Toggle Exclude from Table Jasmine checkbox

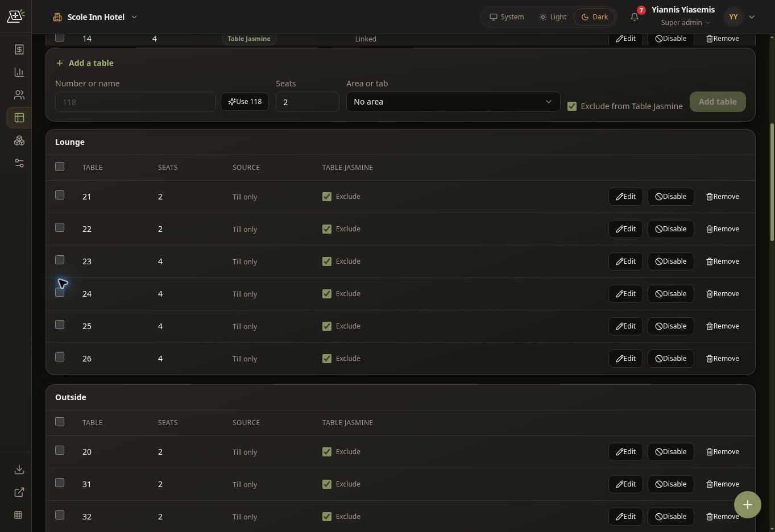572,106
